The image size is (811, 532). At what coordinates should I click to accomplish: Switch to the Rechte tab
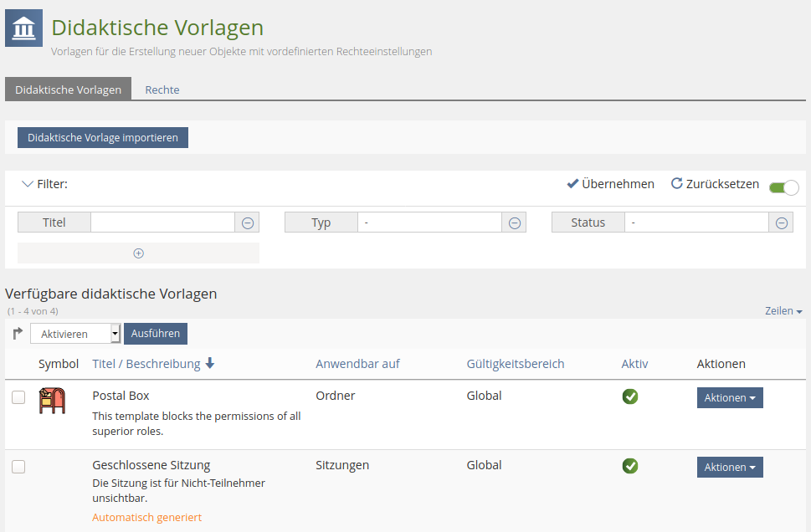click(162, 90)
